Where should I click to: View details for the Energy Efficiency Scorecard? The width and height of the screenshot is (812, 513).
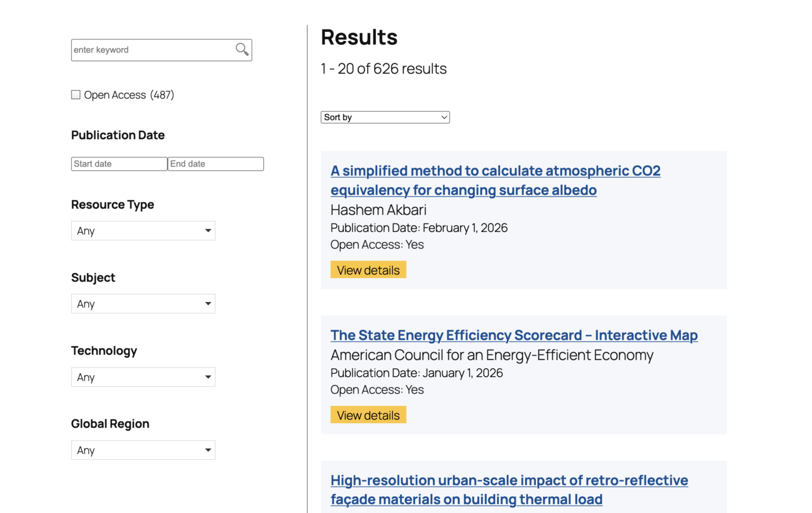[368, 415]
